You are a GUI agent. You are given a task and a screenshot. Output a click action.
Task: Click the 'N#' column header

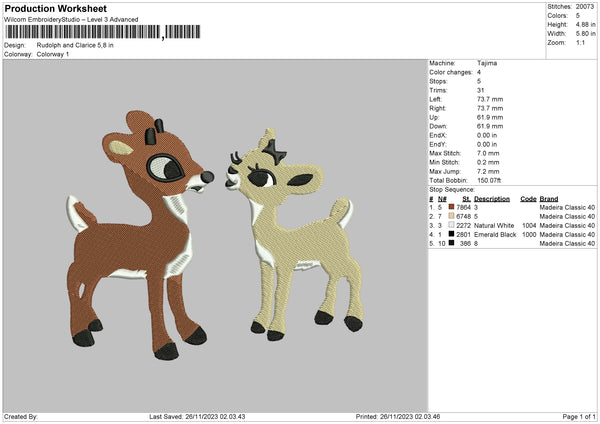[x=442, y=199]
